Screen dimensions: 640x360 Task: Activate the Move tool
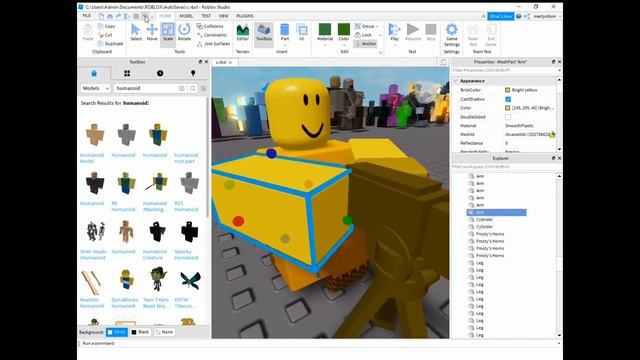[x=152, y=32]
